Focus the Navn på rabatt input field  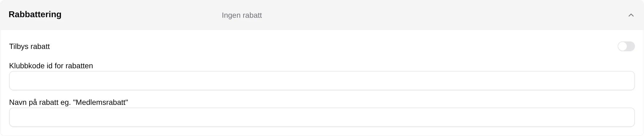point(322,117)
